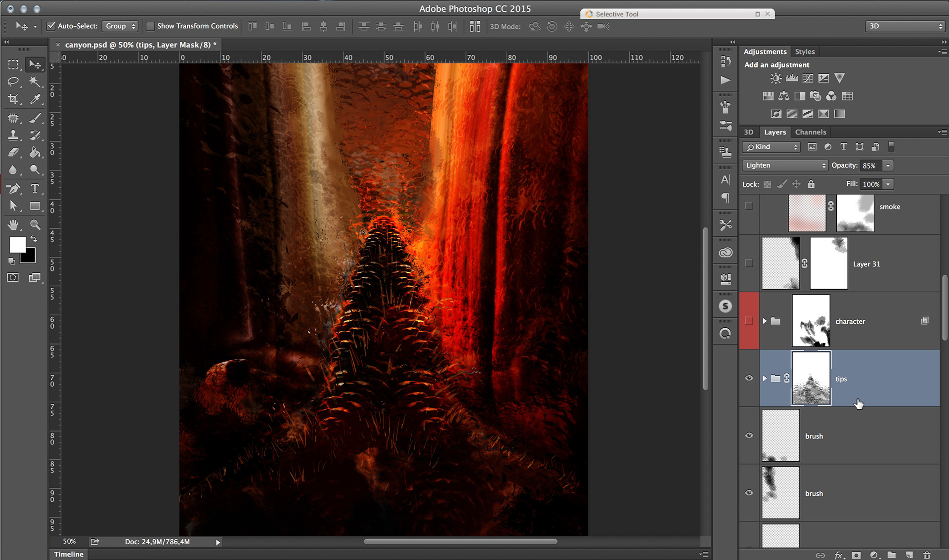The height and width of the screenshot is (560, 949).
Task: Create new group in Layers panel
Action: coord(892,555)
